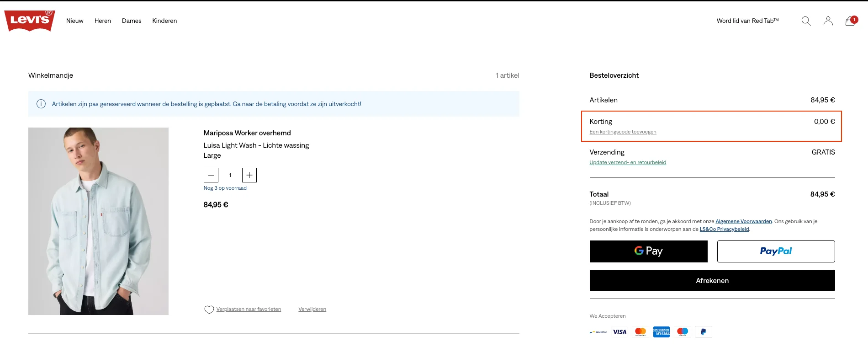Click the Large size text
This screenshot has width=868, height=347.
(212, 155)
